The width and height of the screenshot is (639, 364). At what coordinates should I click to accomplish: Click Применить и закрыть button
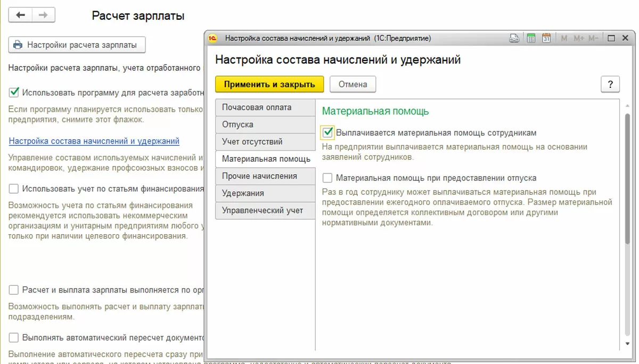(269, 84)
